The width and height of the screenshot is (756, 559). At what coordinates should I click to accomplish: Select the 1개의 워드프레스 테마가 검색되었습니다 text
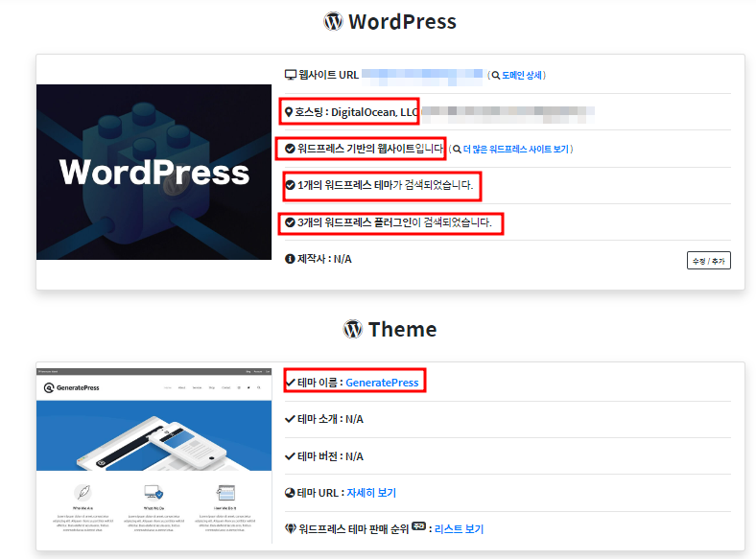(386, 185)
